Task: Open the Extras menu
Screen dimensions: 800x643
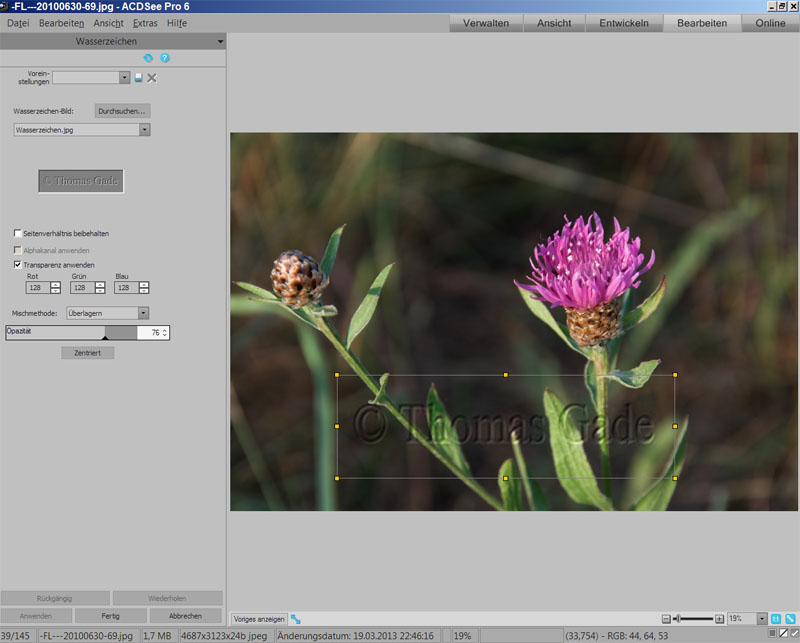Action: coord(145,22)
